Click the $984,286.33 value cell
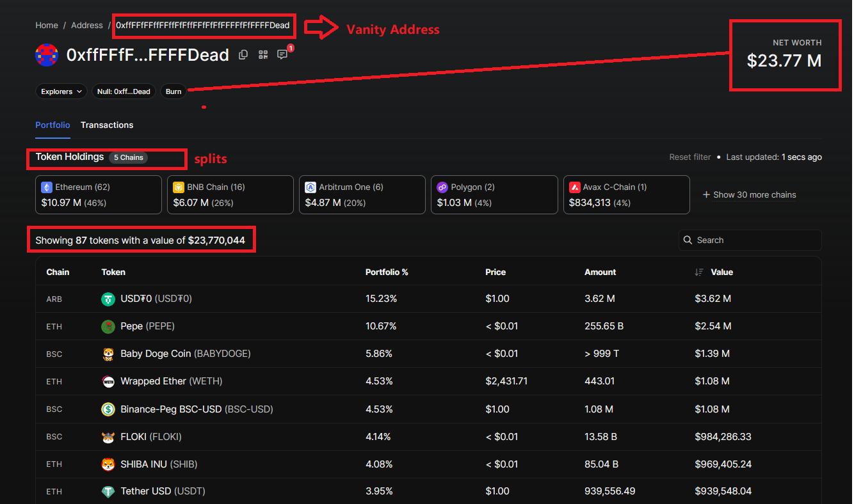 723,437
